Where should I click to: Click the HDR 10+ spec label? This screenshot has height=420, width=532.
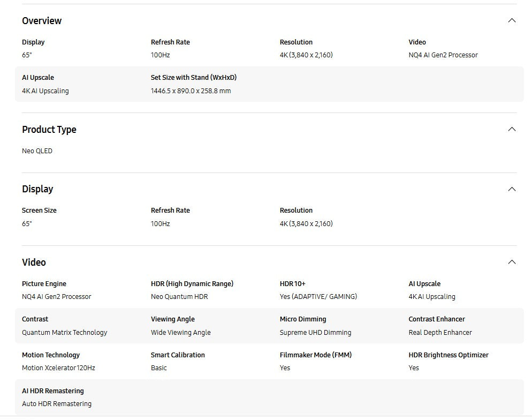click(293, 284)
